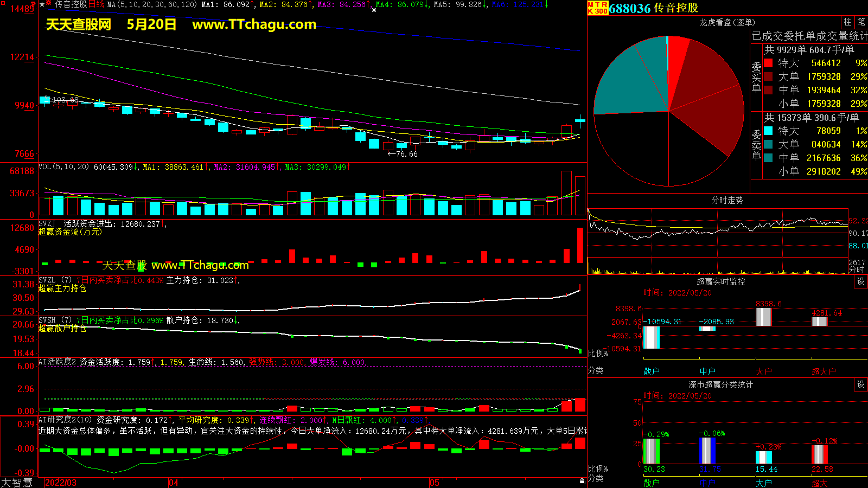Open 设 settings for 深市超赢分类统计 panel
This screenshot has width=868, height=488.
(860, 384)
